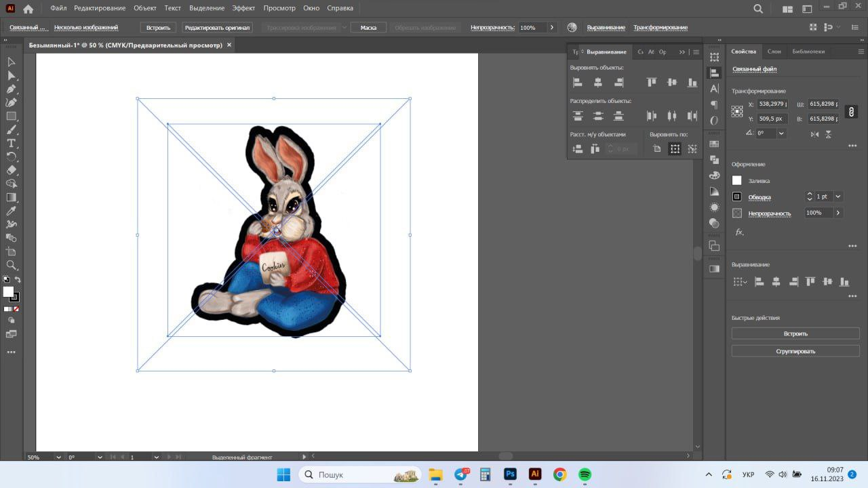Open the Файл menu
The height and width of the screenshot is (488, 868).
click(x=58, y=8)
